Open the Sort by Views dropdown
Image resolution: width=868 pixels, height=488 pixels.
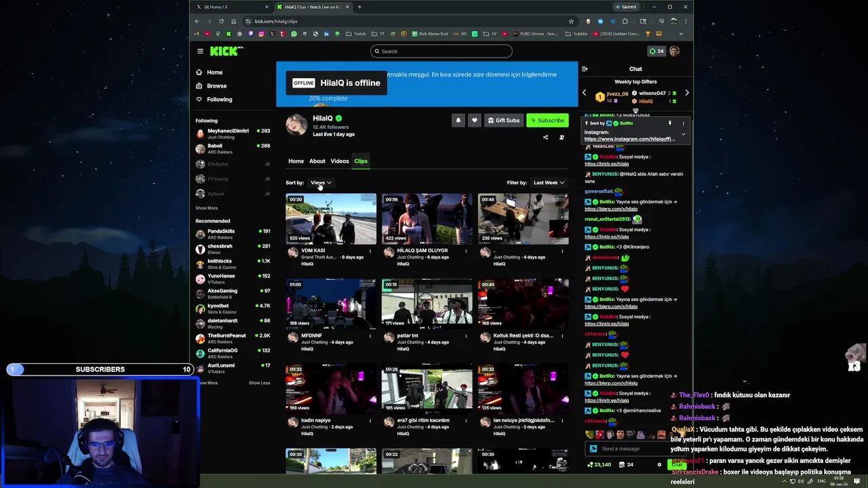[321, 182]
